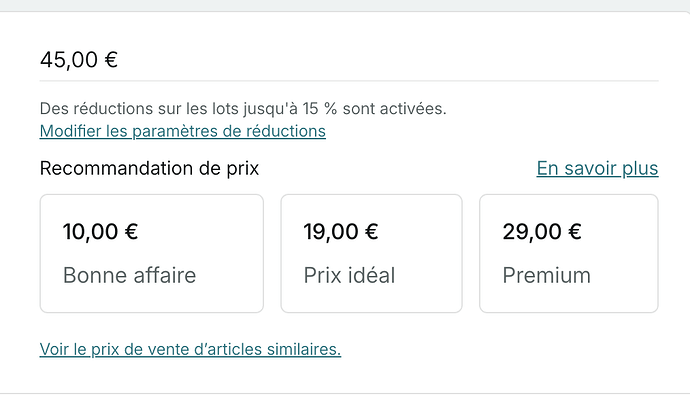This screenshot has height=401, width=690.
Task: Click the Bonne affaire label text
Action: [129, 275]
